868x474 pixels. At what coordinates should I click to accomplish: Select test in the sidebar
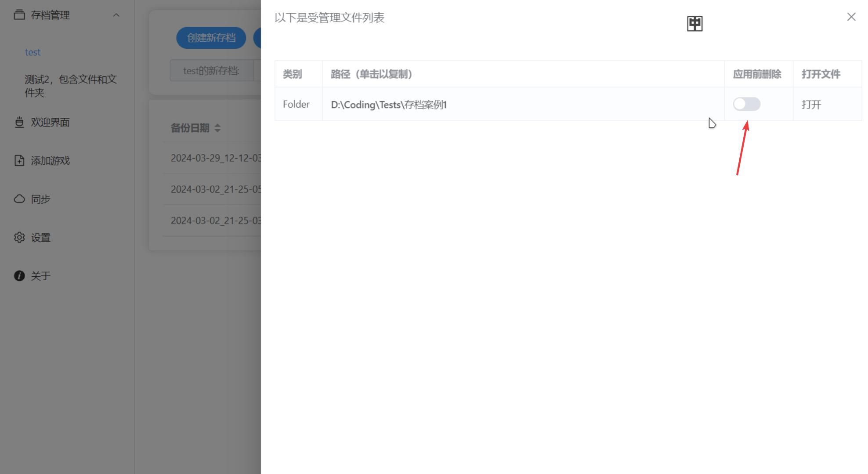point(33,51)
